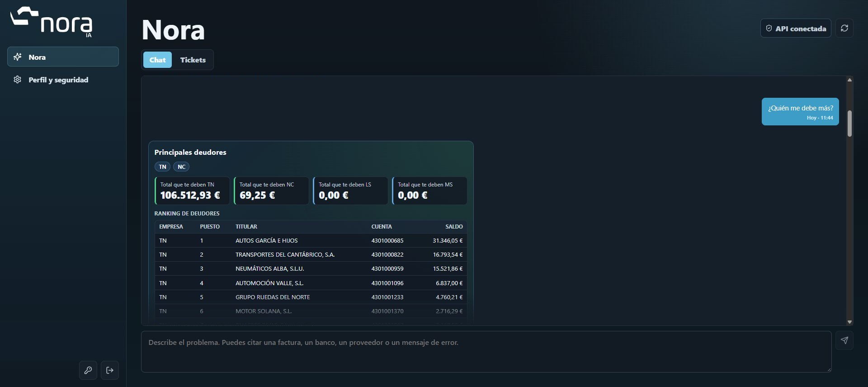Click AUTOS GARCÍA E HIJOS titular
The height and width of the screenshot is (387, 868).
[267, 241]
